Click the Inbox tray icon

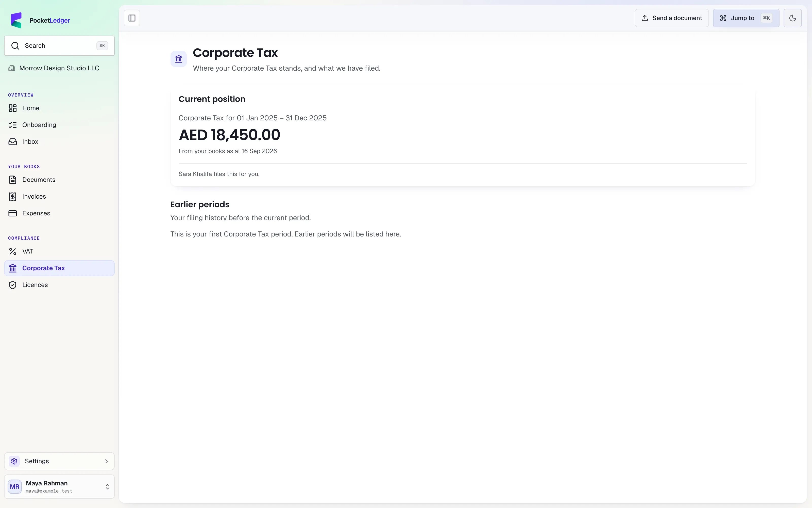[x=13, y=142]
